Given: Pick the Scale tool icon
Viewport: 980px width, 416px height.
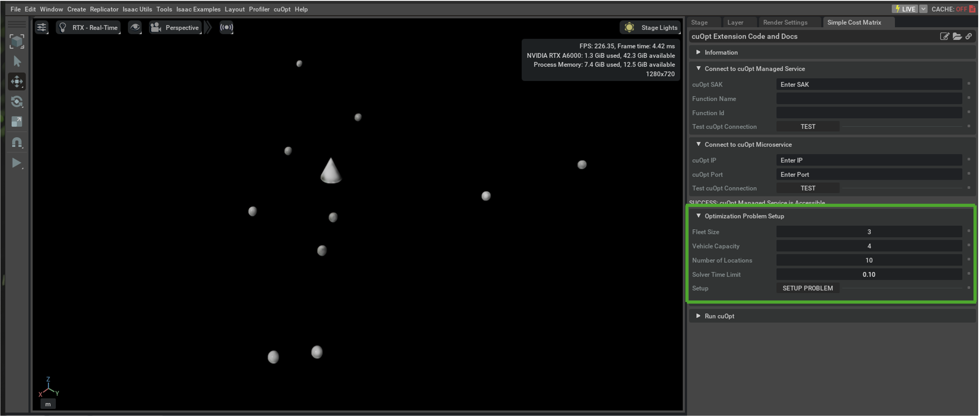Looking at the screenshot, I should click(x=17, y=122).
